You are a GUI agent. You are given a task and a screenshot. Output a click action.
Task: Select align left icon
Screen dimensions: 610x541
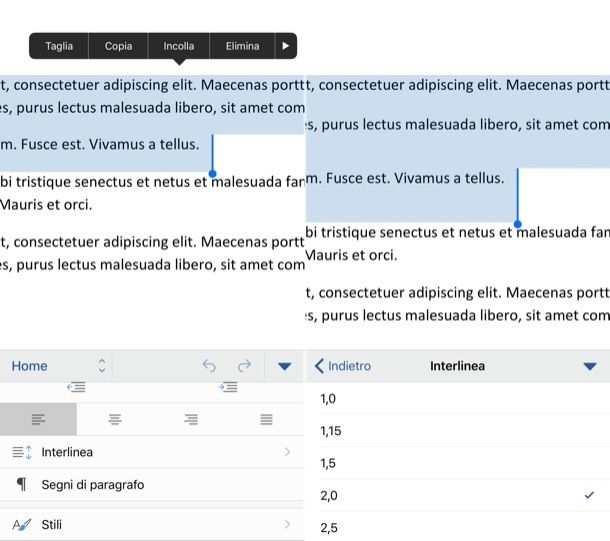coord(38,419)
